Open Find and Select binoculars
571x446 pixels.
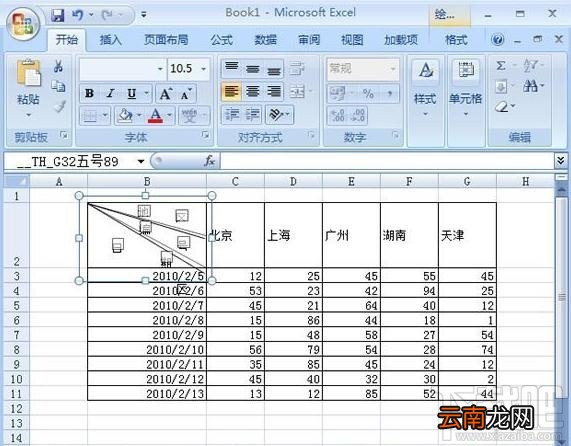coord(531,86)
